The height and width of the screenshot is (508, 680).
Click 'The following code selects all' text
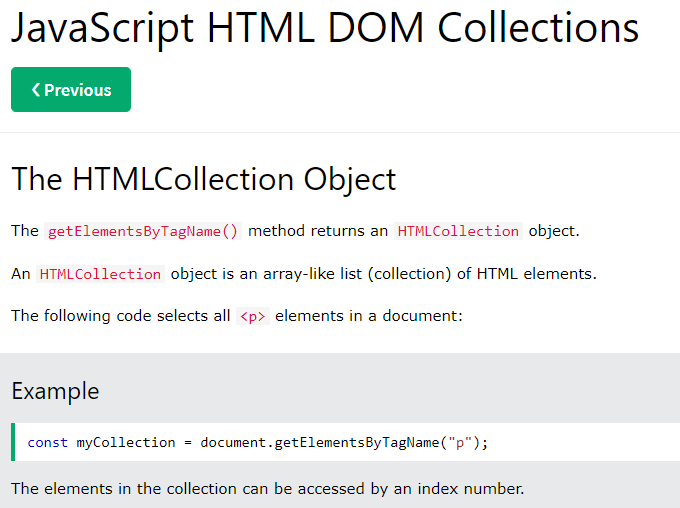(x=121, y=316)
